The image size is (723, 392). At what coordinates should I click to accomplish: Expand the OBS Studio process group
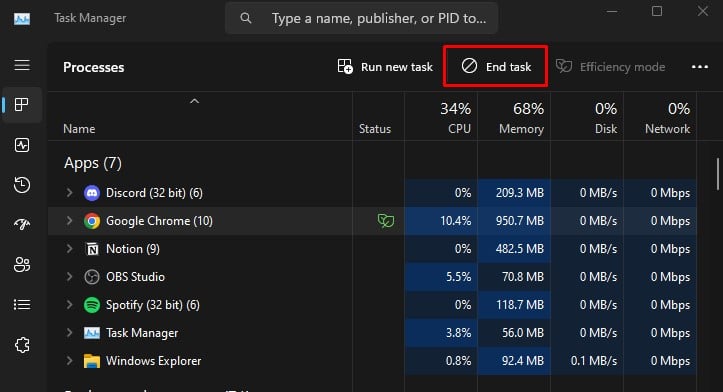click(69, 277)
